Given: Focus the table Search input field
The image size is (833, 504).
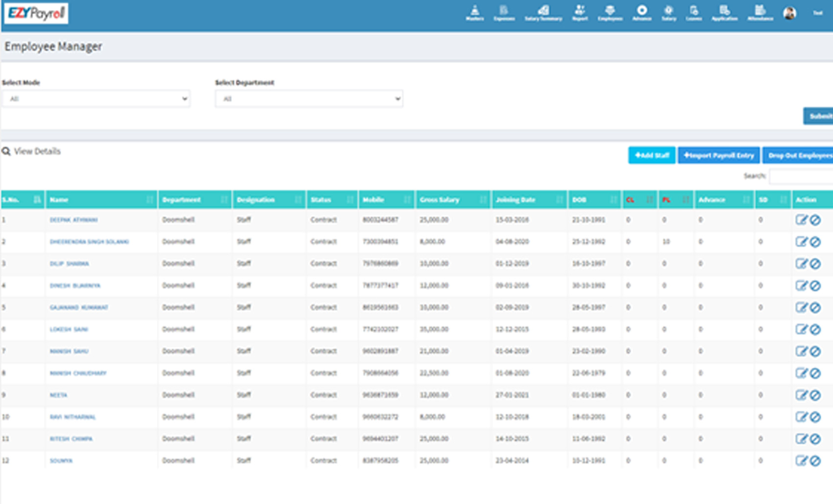Looking at the screenshot, I should point(801,176).
